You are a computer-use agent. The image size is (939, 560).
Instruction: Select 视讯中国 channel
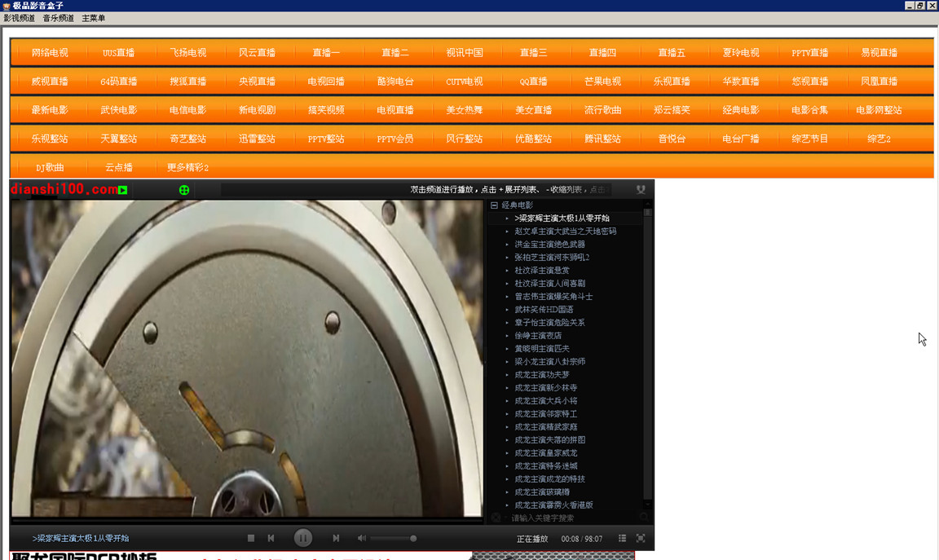tap(464, 53)
